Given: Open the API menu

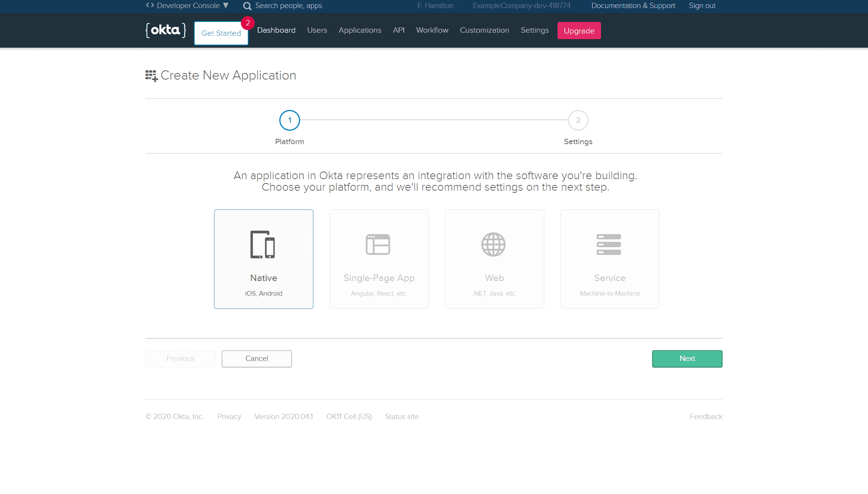Looking at the screenshot, I should (399, 30).
